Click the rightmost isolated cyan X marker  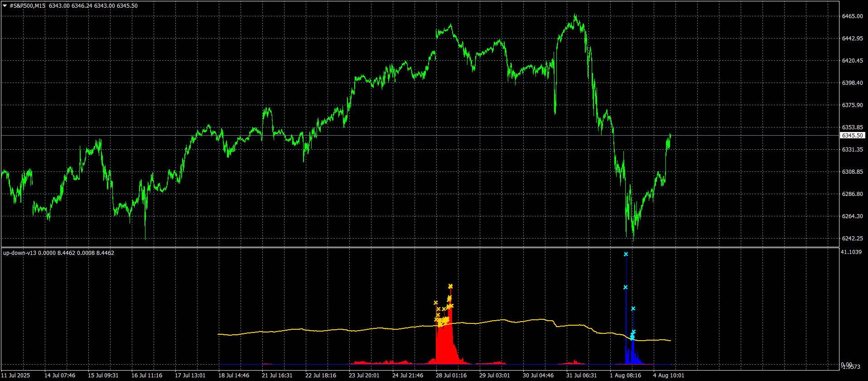coord(633,308)
